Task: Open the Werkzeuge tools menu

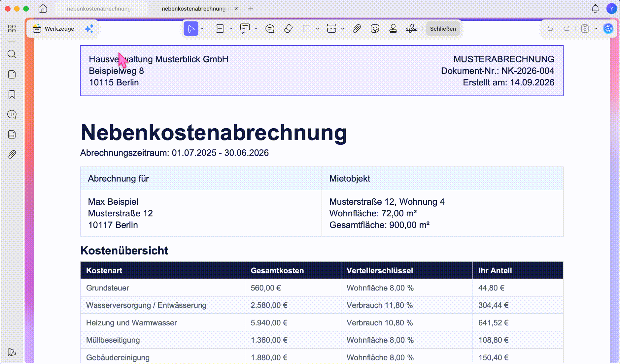Action: click(x=53, y=29)
